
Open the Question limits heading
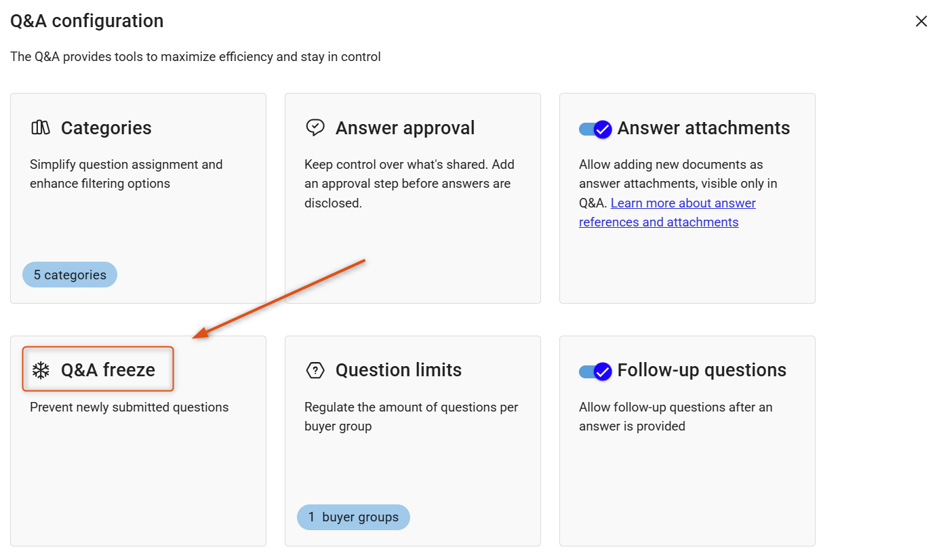tap(399, 370)
